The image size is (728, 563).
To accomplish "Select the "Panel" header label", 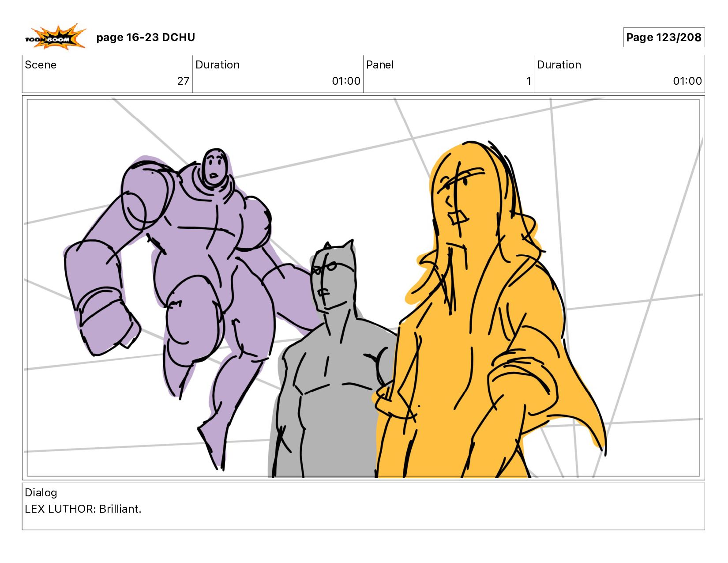I will [x=380, y=65].
